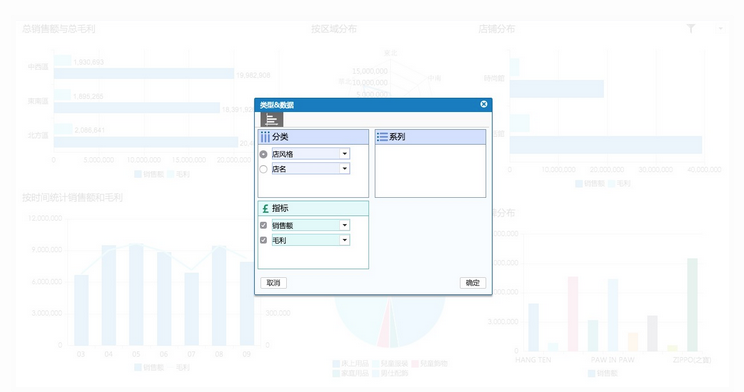Select the 店风格 radio button
The width and height of the screenshot is (744, 392).
(263, 154)
